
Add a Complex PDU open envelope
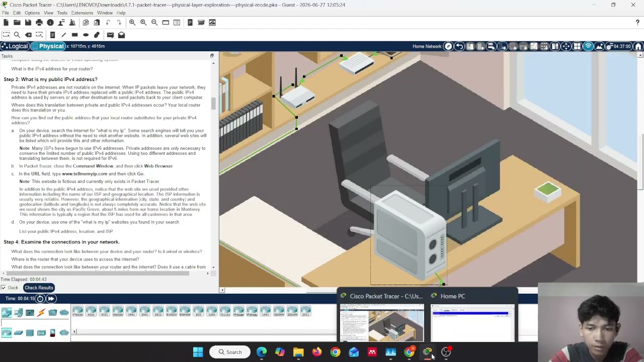click(121, 35)
